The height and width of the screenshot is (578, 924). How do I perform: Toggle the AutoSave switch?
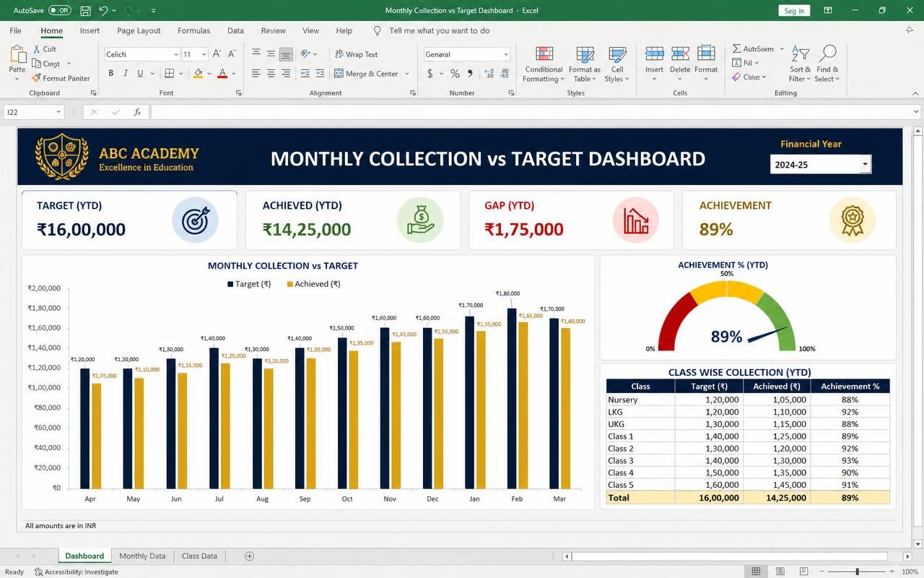60,11
